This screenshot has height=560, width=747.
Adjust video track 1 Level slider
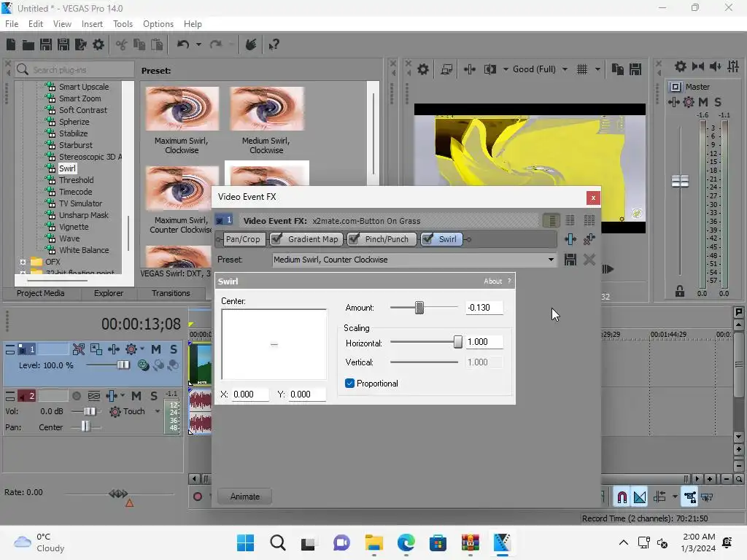click(x=123, y=365)
